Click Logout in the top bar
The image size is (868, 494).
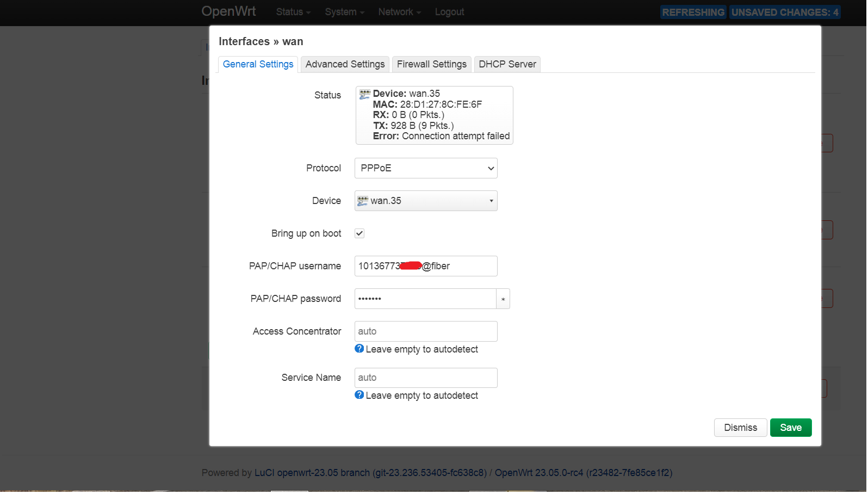(450, 12)
